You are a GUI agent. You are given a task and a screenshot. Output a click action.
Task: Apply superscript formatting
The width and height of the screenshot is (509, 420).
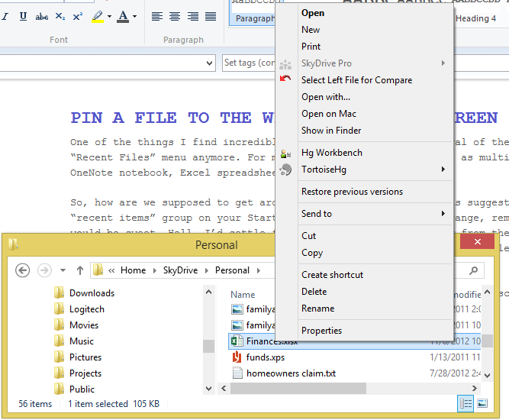(78, 16)
